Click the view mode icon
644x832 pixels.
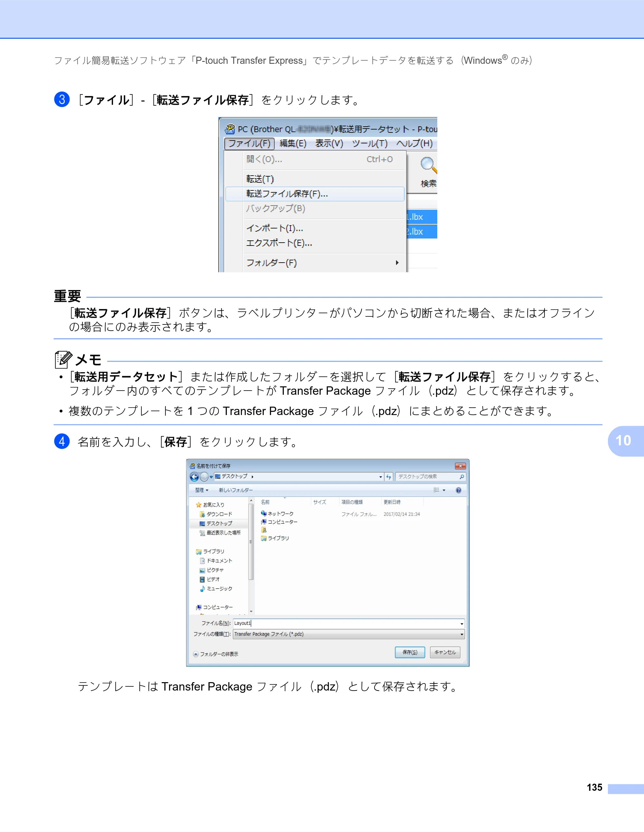[436, 490]
